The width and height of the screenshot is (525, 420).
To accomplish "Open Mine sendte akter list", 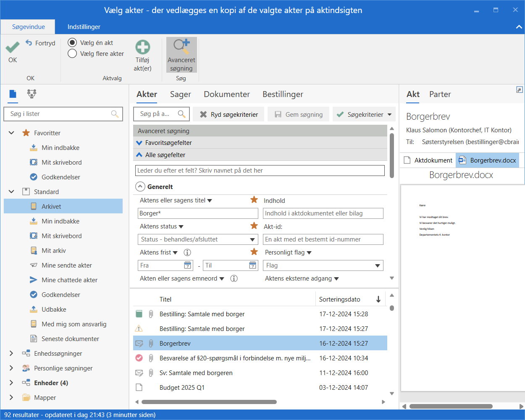I will (67, 265).
